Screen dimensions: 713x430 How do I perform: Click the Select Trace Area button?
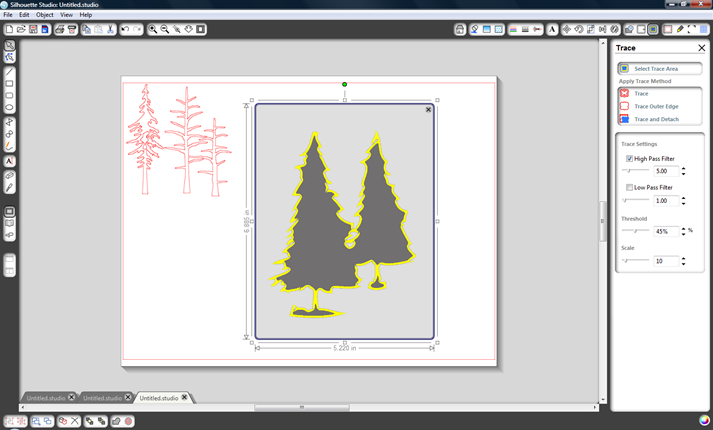660,69
